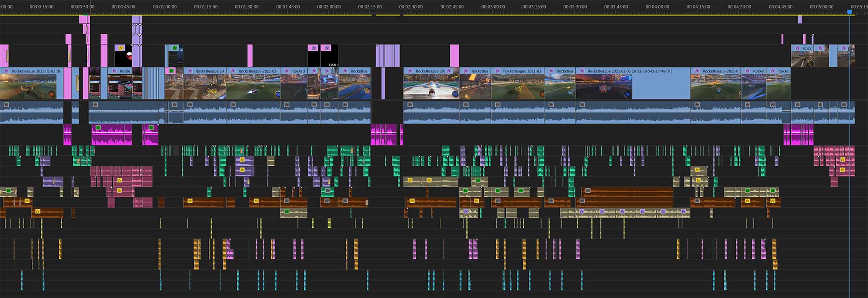The image size is (868, 298).
Task: Click the 00:01:00:00 mark on the time ruler
Action: pyautogui.click(x=164, y=7)
